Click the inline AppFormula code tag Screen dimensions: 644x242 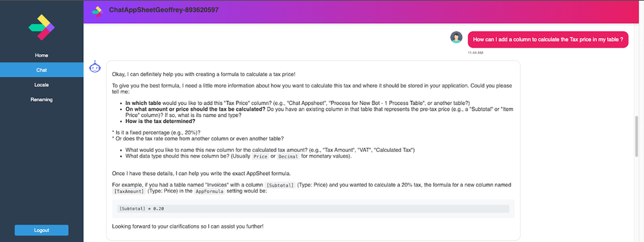point(210,192)
